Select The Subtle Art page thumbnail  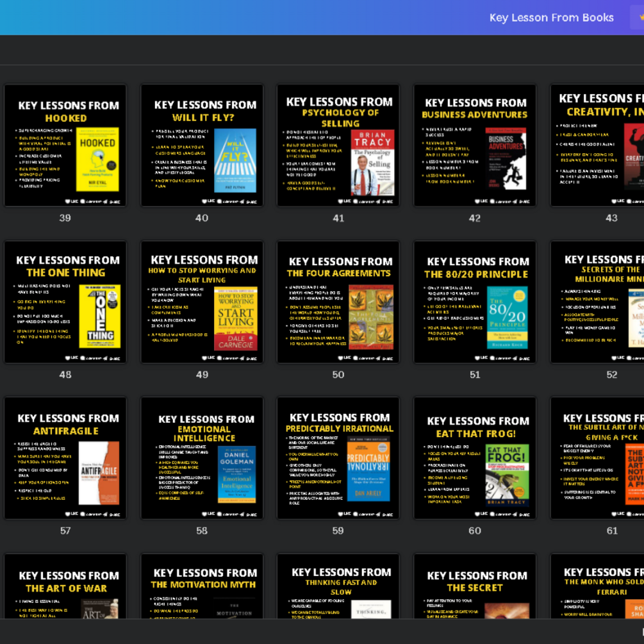tap(597, 458)
